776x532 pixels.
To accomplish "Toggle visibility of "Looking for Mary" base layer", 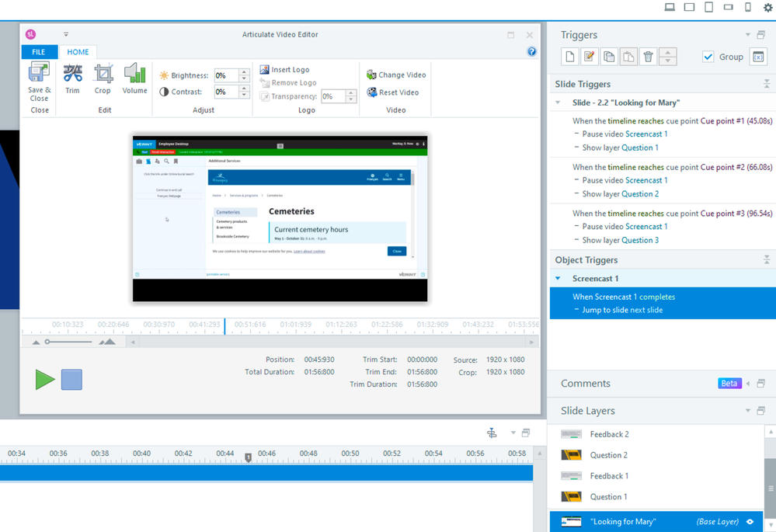I will click(750, 522).
